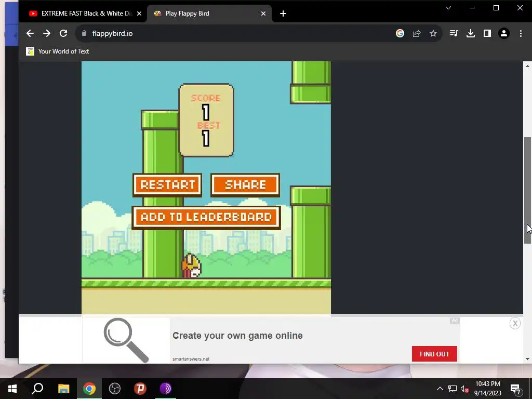Open OBS Studio from the taskbar

point(115,389)
